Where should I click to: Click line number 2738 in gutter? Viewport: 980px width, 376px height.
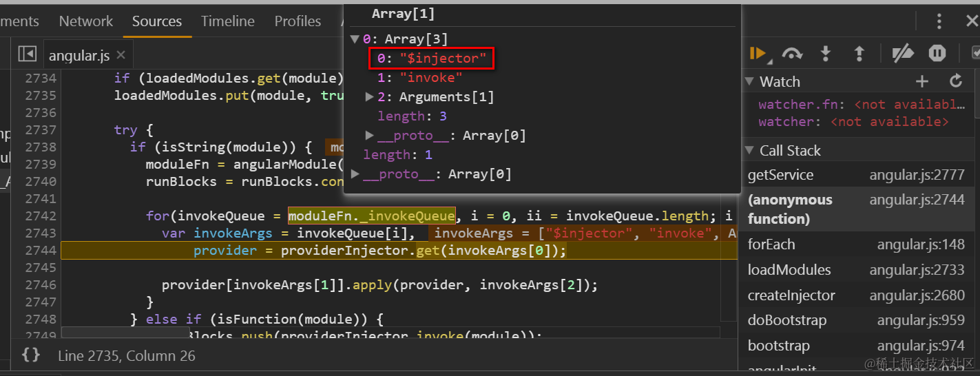click(x=41, y=147)
